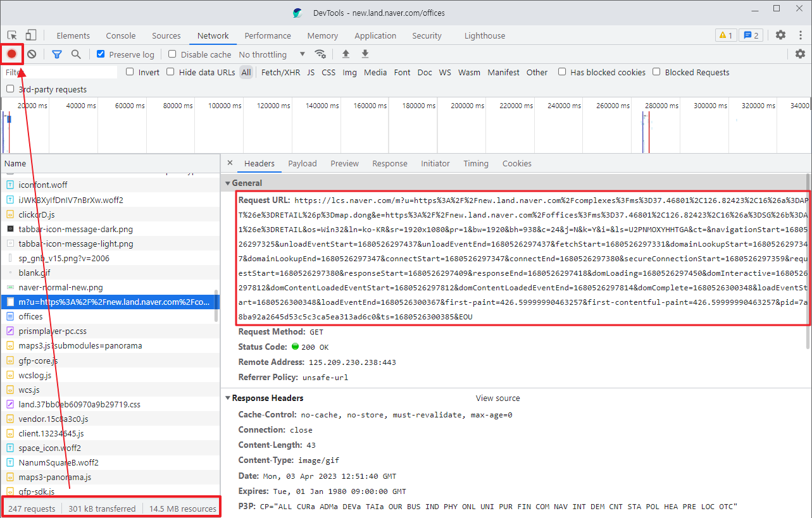Show All request types

pos(246,72)
